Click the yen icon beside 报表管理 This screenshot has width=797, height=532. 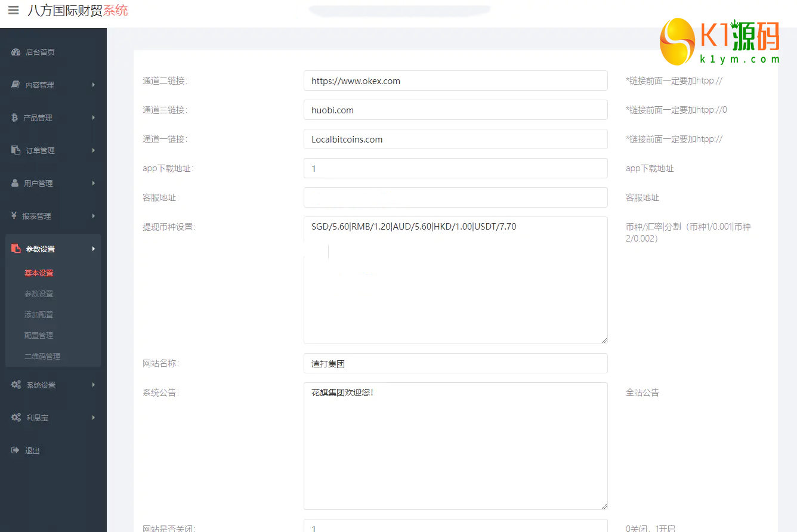click(x=14, y=216)
